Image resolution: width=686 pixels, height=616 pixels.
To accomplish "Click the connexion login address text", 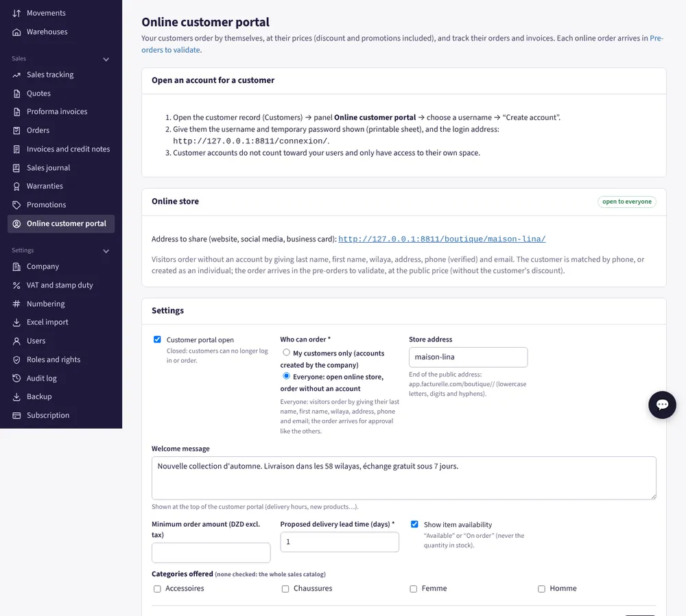I will [250, 141].
